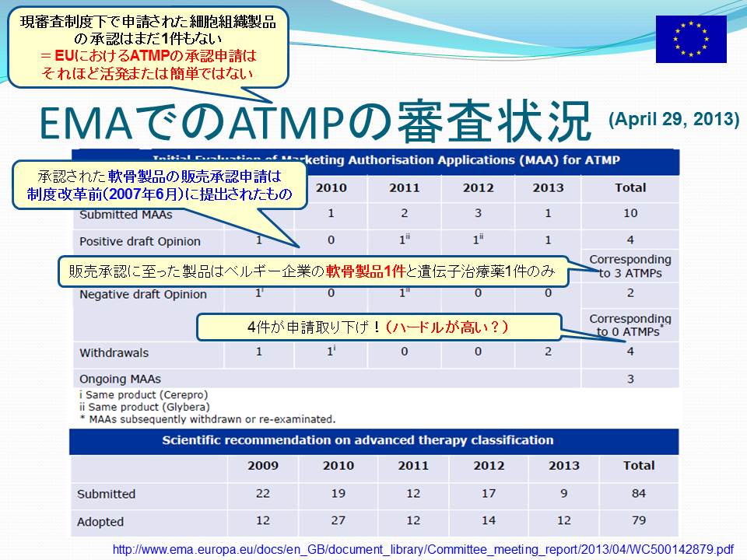The height and width of the screenshot is (560, 747).
Task: Select the 'Negative draft Opinion' row label
Action: (143, 294)
